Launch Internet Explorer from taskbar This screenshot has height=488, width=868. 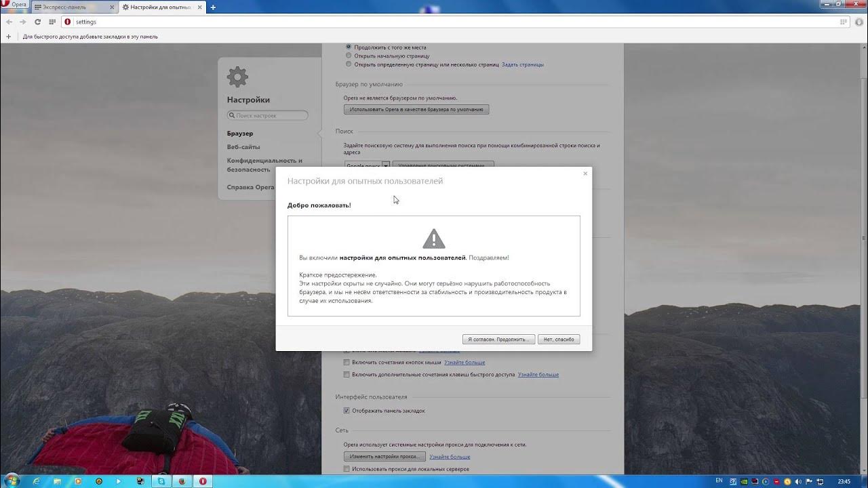click(37, 481)
